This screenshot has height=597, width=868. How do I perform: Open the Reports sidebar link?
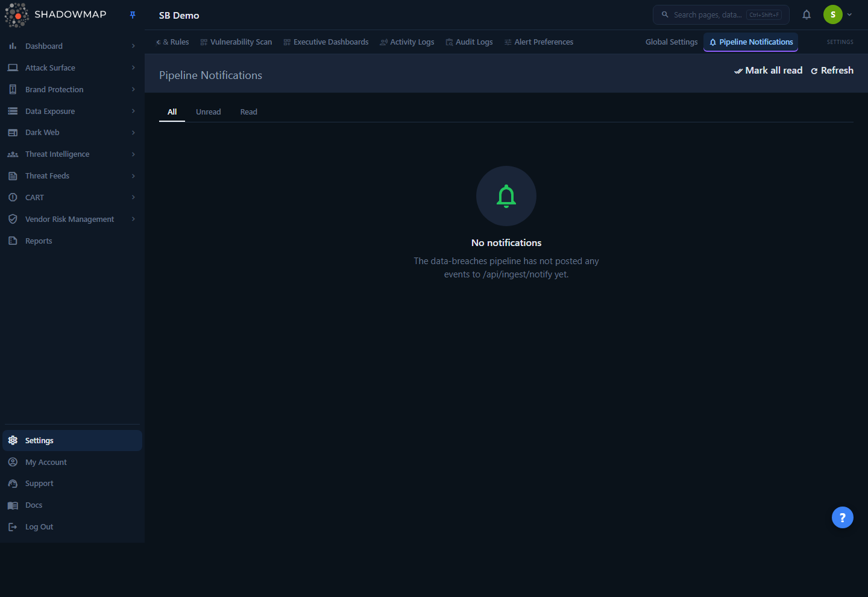pos(72,241)
